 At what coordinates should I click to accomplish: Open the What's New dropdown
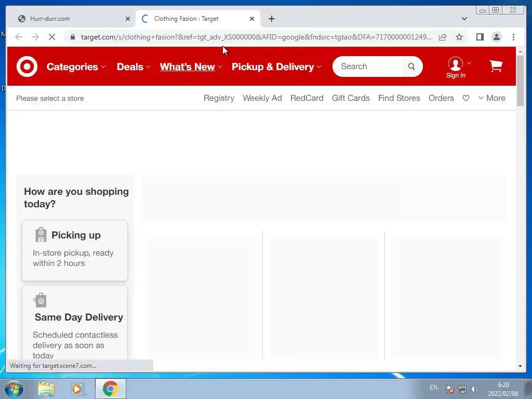pyautogui.click(x=191, y=67)
